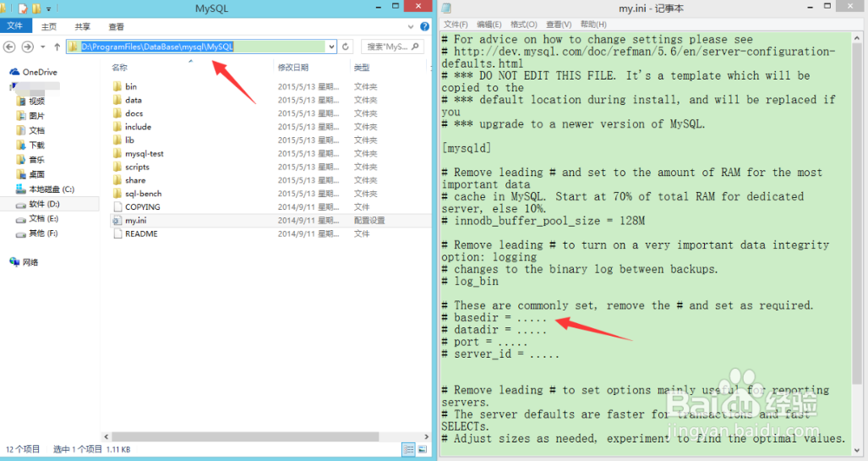Select the sql-bench folder icon

pyautogui.click(x=117, y=194)
